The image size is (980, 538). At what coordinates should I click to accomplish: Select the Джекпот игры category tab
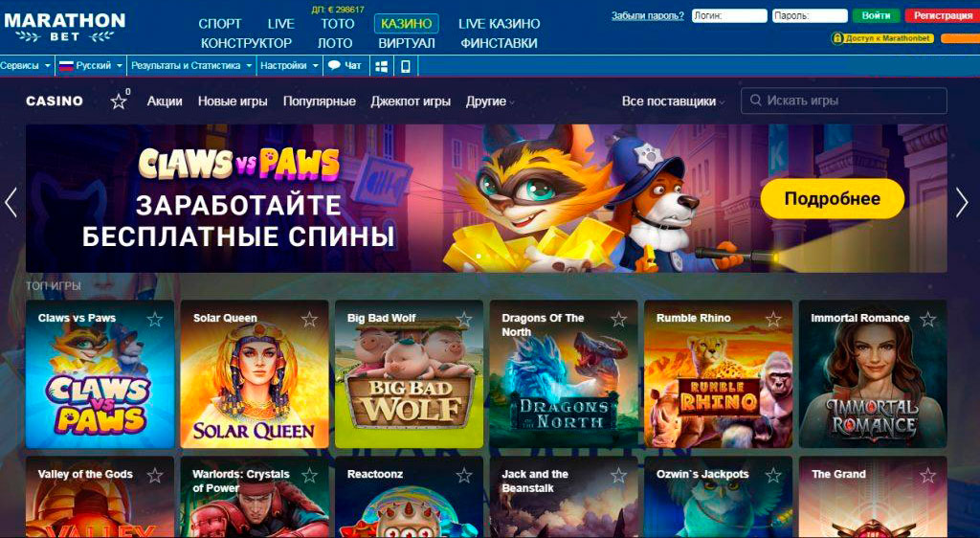coord(411,101)
